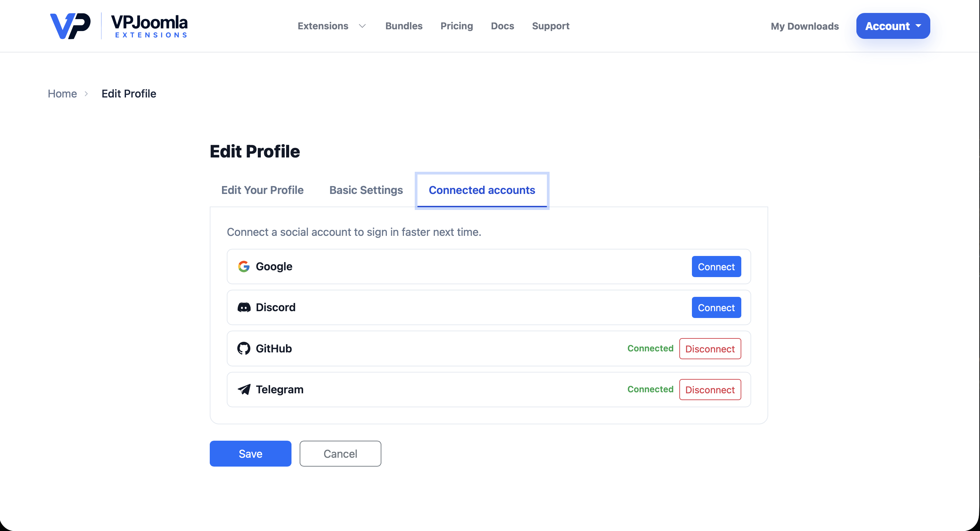Open the Extensions navigation menu
This screenshot has height=531, width=980.
(x=323, y=26)
